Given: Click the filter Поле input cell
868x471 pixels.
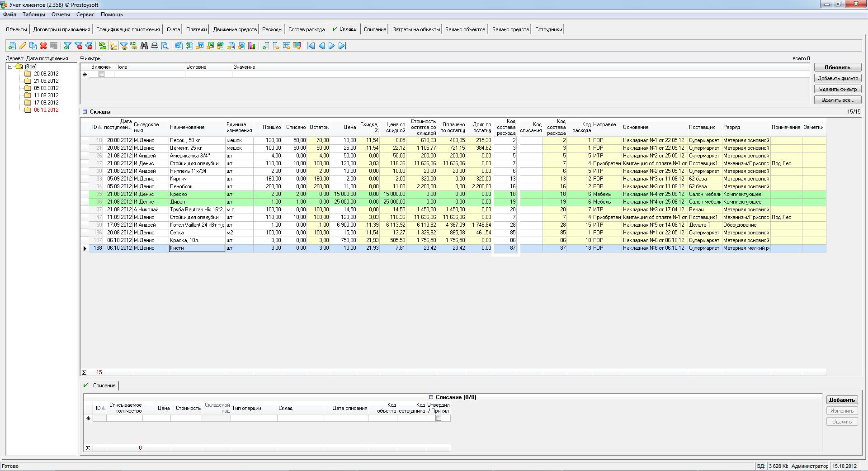Looking at the screenshot, I should 149,74.
